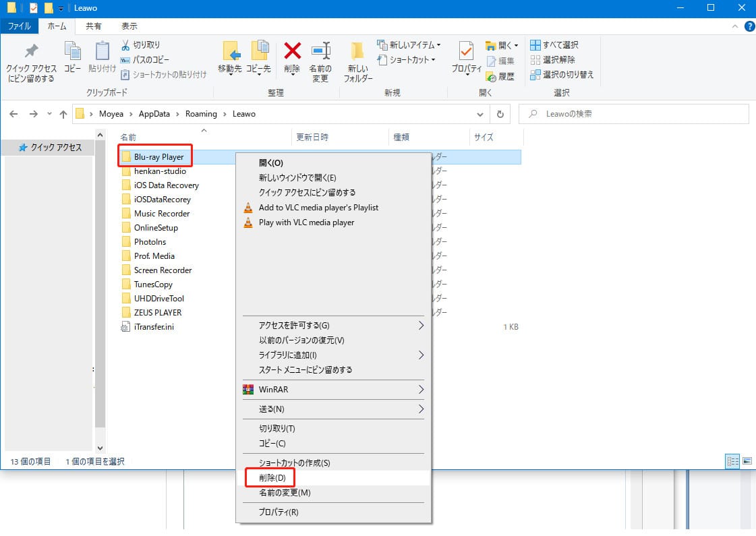Click AppData in the breadcrumb path

click(154, 114)
